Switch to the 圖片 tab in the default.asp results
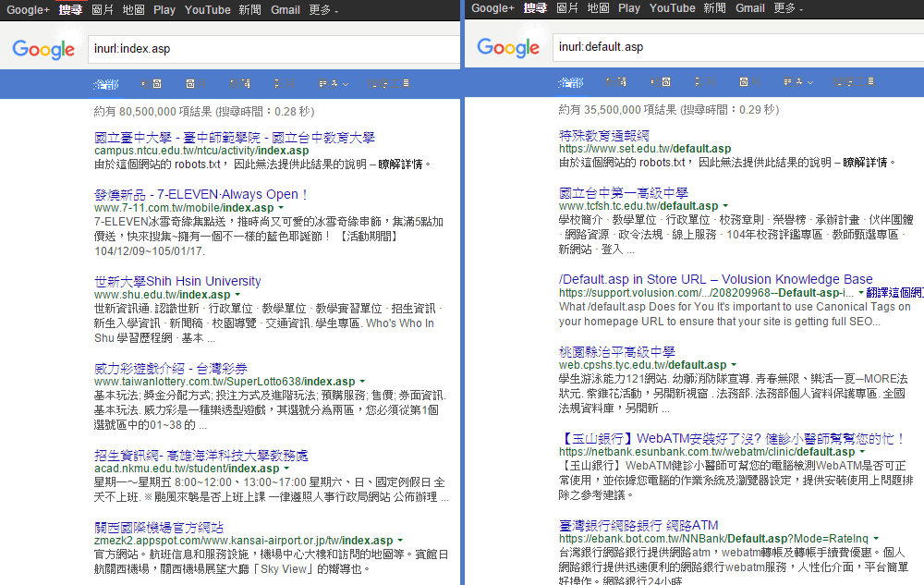Screen dimensions: 924x585 (x=749, y=82)
